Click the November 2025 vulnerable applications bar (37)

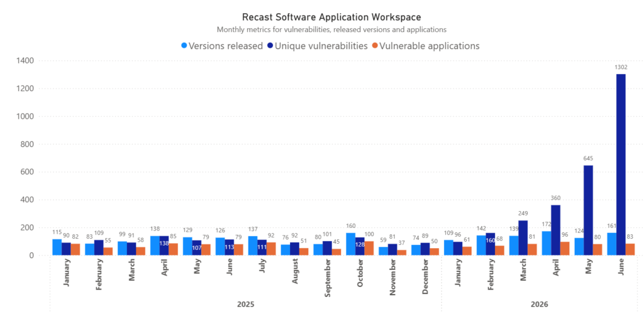coord(402,252)
